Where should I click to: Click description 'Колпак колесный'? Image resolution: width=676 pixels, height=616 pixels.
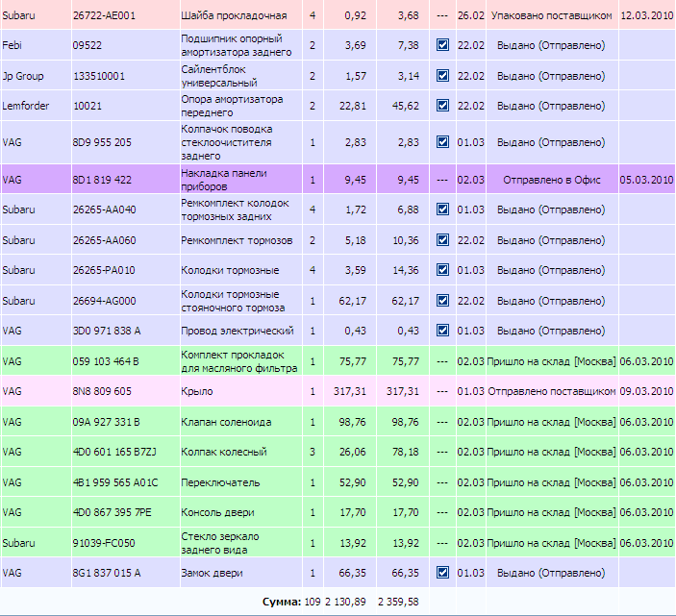point(224,452)
